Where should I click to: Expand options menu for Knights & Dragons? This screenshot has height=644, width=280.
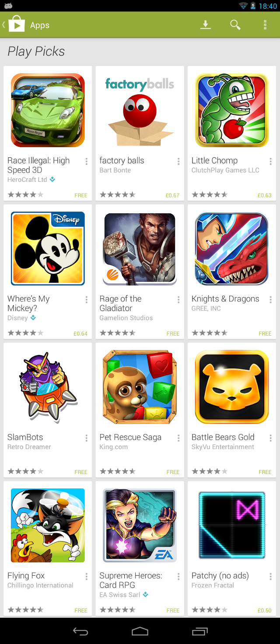pyautogui.click(x=270, y=300)
